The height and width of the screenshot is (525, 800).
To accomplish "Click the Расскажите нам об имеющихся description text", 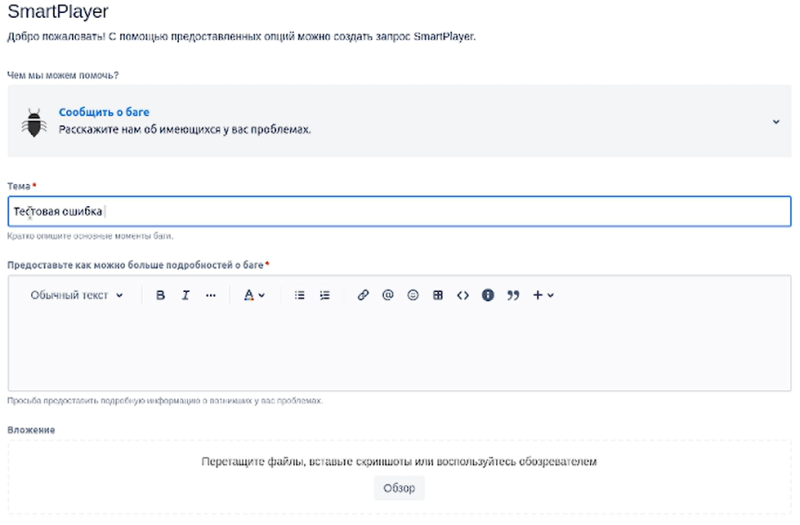I will pos(185,129).
